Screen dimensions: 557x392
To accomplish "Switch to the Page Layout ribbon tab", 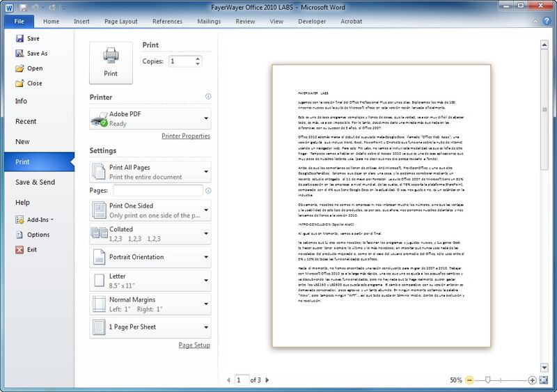I will click(120, 22).
